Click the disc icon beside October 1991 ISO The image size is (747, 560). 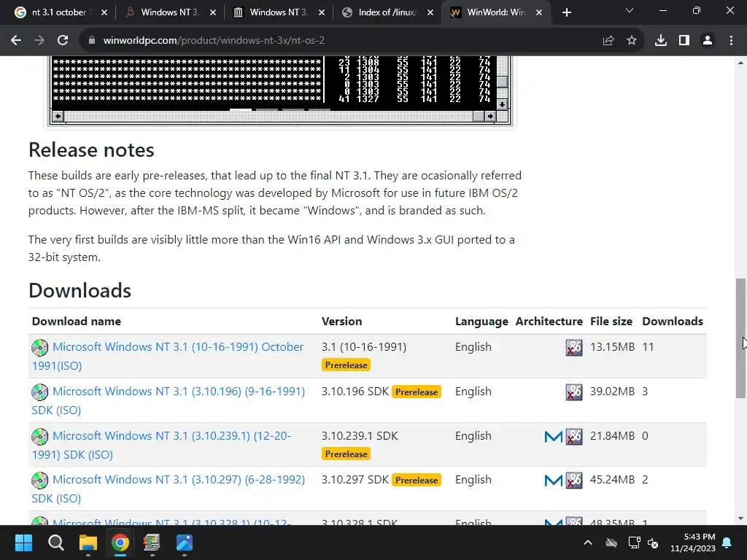(40, 348)
